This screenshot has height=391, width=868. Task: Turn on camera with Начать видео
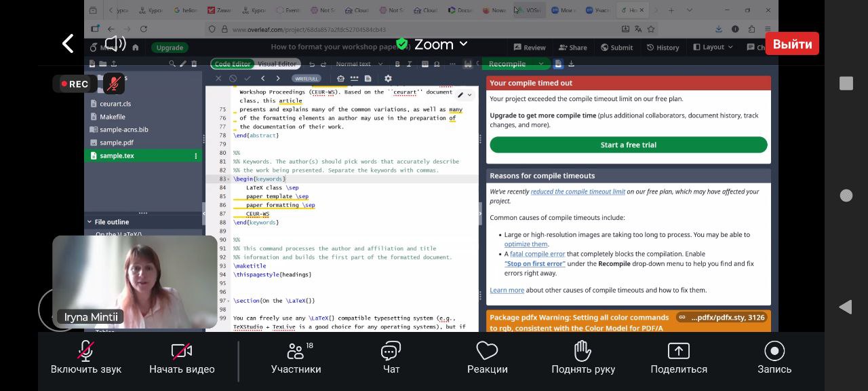coord(182,358)
